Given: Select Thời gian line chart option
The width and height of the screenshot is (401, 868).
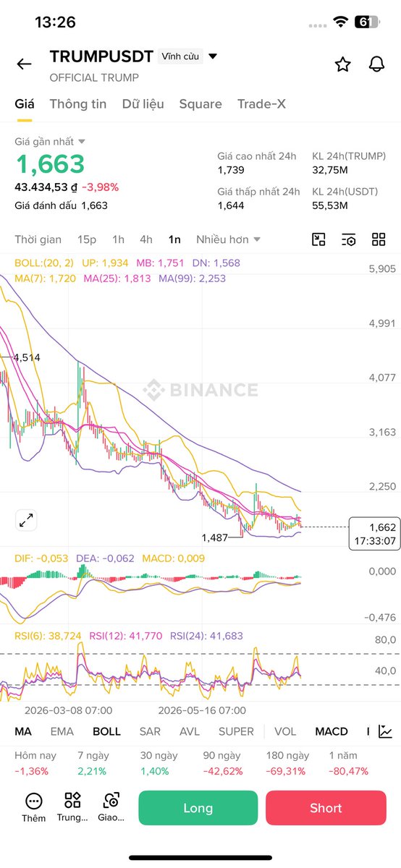Looking at the screenshot, I should 38,239.
